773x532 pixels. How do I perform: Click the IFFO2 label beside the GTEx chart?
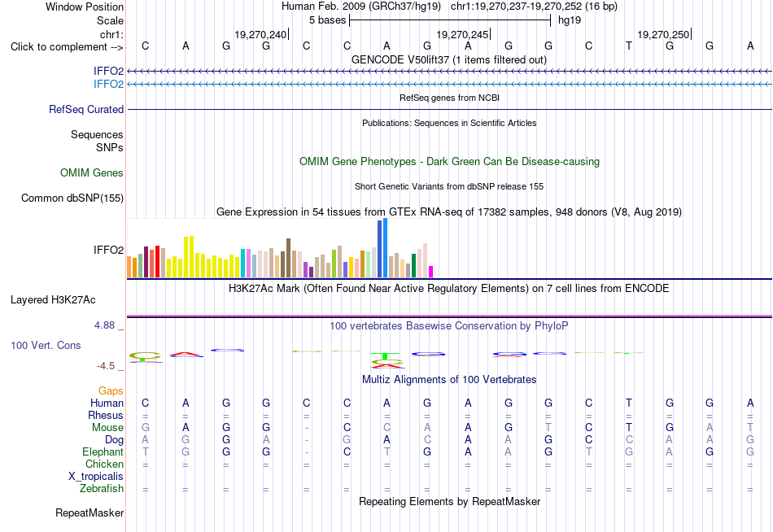tap(108, 250)
